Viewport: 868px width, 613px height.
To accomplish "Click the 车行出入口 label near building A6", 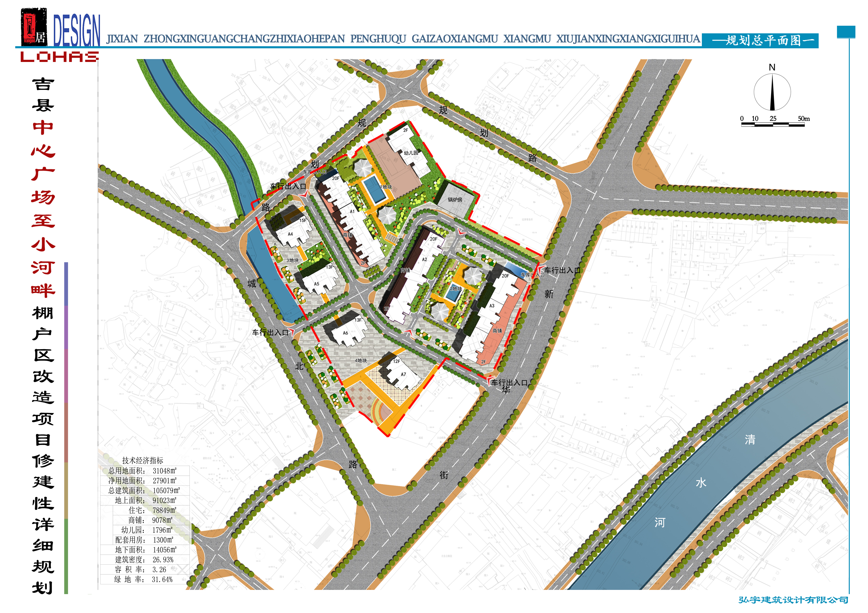I will click(270, 332).
